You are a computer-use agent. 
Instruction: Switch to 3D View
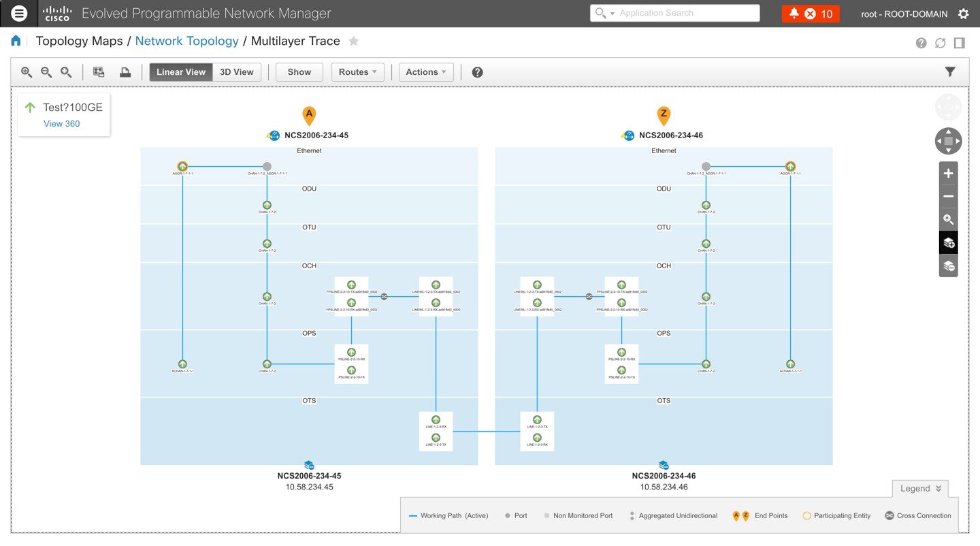(236, 71)
